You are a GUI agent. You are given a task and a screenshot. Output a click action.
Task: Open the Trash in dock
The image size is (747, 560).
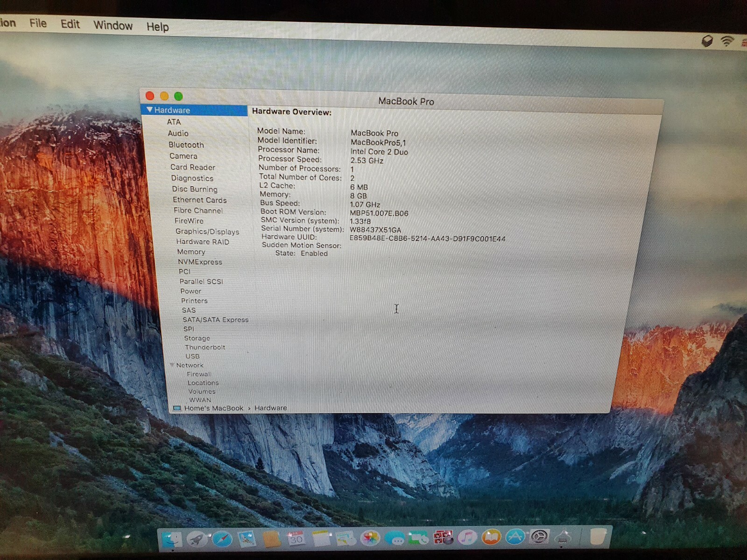pos(598,536)
